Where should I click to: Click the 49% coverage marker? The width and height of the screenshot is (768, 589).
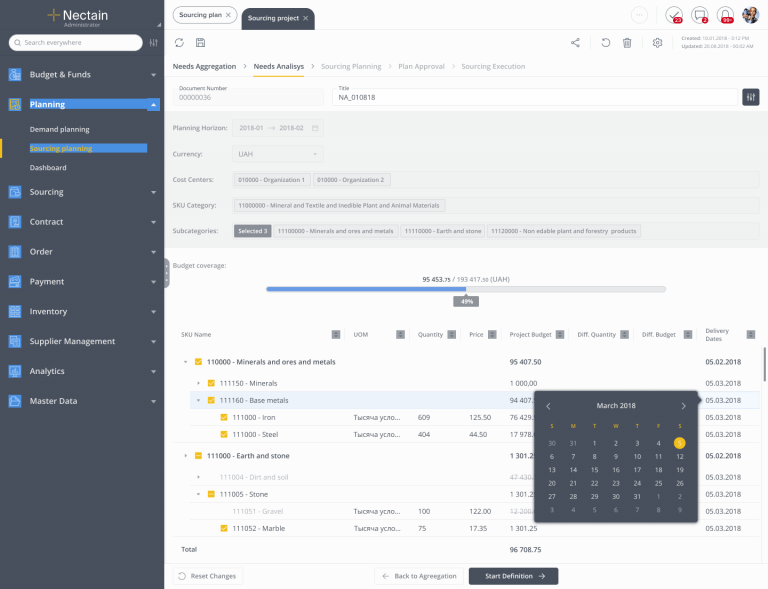click(x=466, y=302)
